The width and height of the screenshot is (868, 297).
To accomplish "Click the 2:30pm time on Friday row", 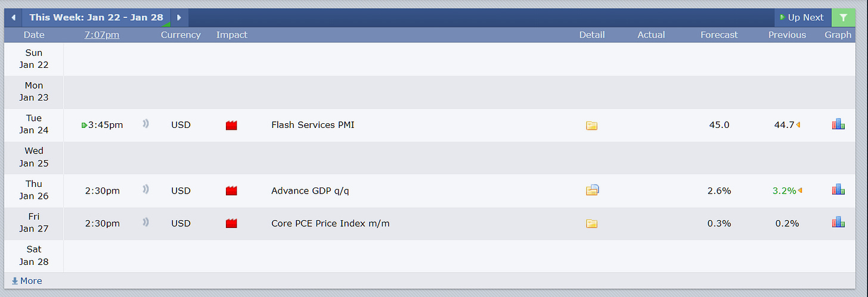I will click(x=102, y=223).
